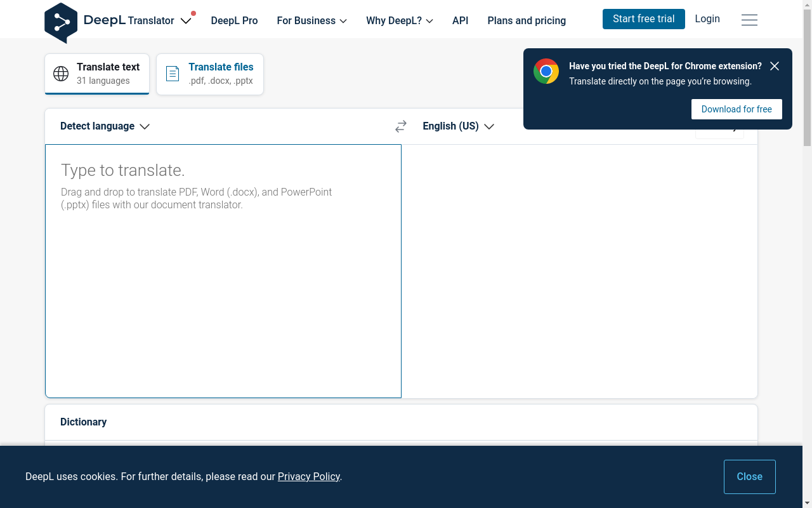812x508 pixels.
Task: Switch to the Translate files tab
Action: [x=210, y=74]
